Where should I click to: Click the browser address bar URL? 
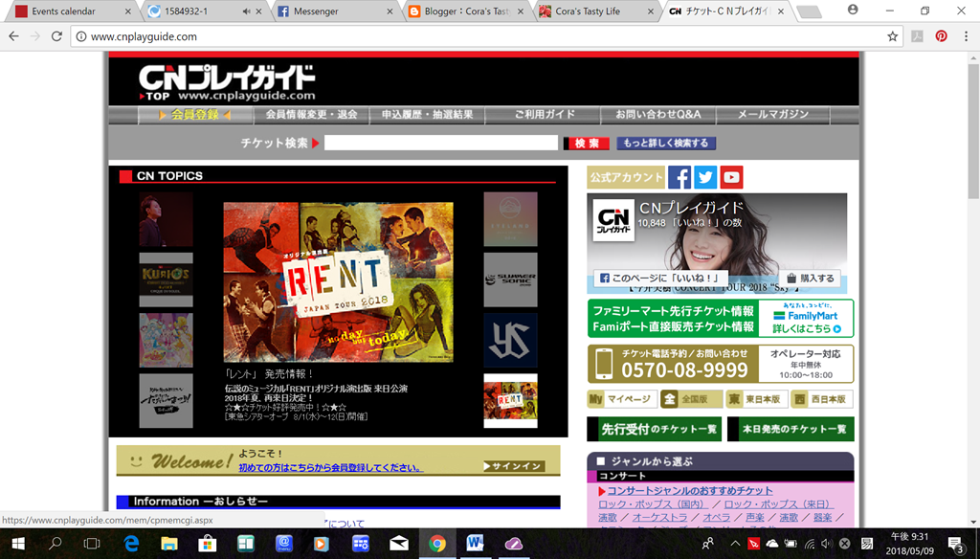tap(144, 37)
